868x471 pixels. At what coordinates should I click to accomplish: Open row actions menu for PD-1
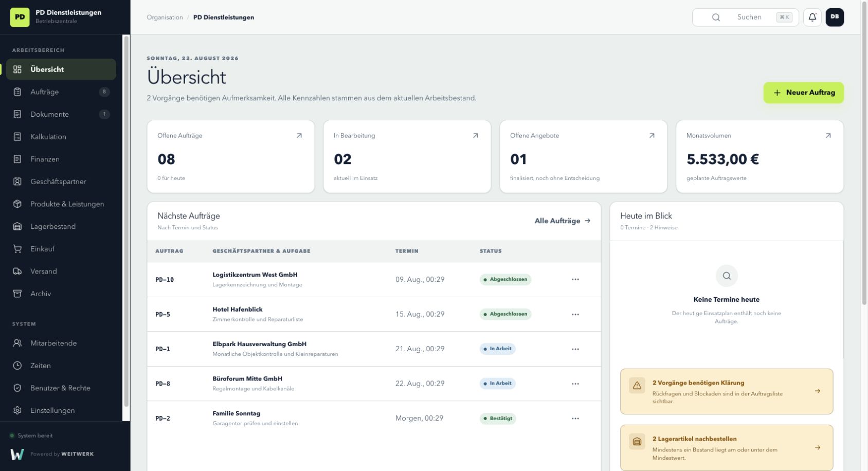[x=575, y=349]
